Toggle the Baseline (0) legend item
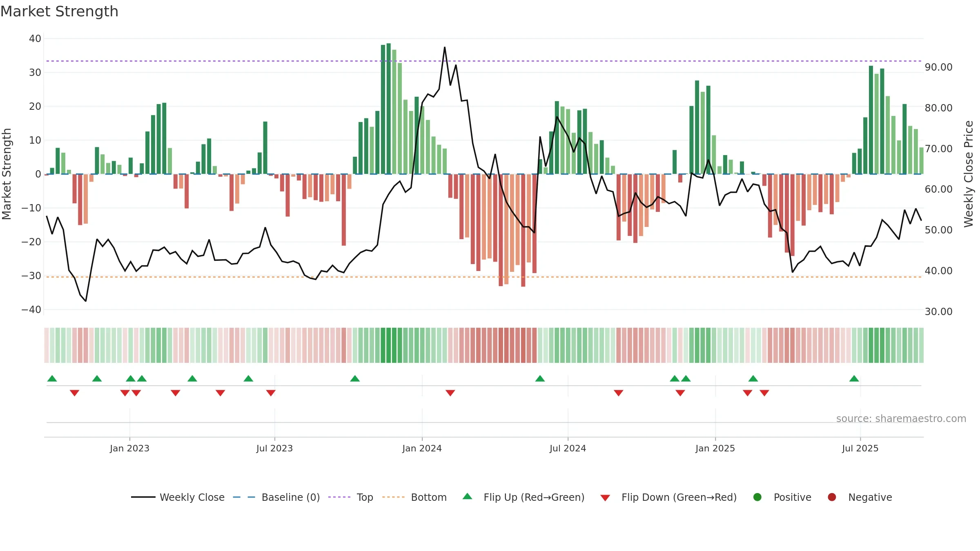This screenshot has height=551, width=980. pos(276,497)
